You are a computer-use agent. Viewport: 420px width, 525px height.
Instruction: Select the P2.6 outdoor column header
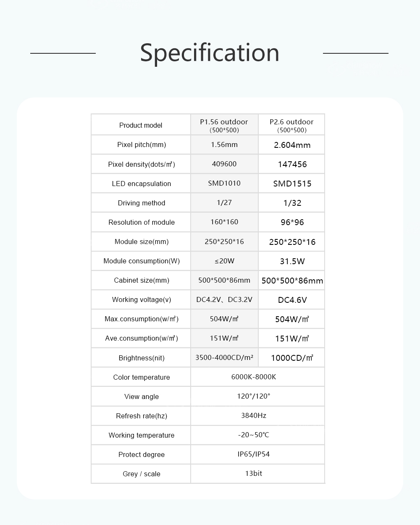tap(291, 125)
